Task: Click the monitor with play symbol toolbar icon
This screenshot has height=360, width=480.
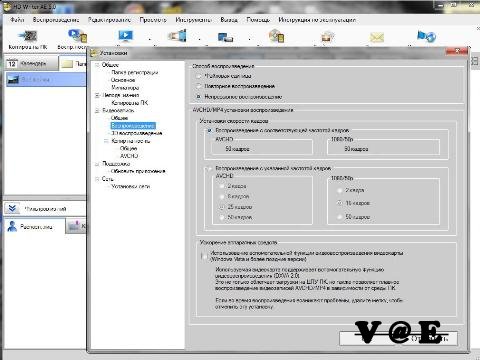Action: (125, 36)
